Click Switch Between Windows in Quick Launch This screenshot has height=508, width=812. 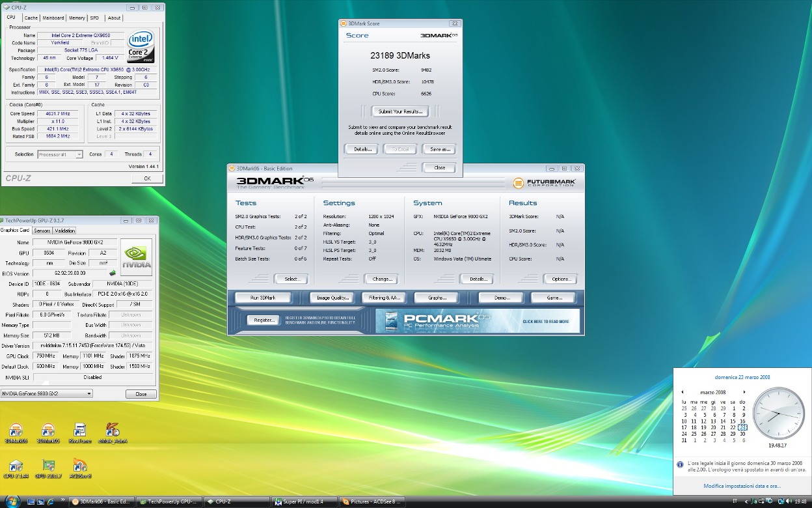click(40, 501)
